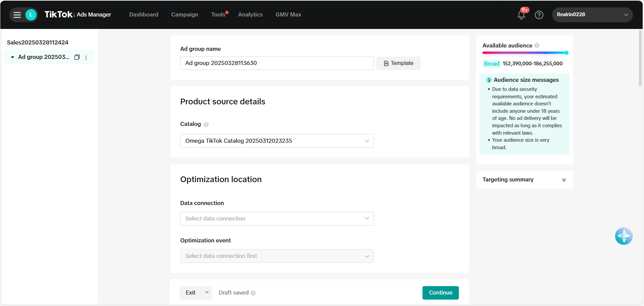Viewport: 644px width, 306px height.
Task: Click the Draft saved info icon
Action: 253,293
